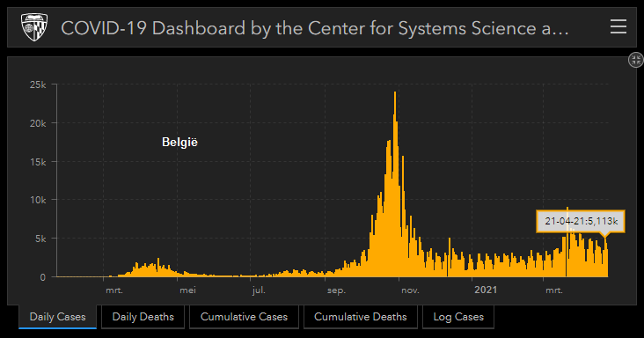644x338 pixels.
Task: Click the 25k y-axis label
Action: (x=38, y=84)
